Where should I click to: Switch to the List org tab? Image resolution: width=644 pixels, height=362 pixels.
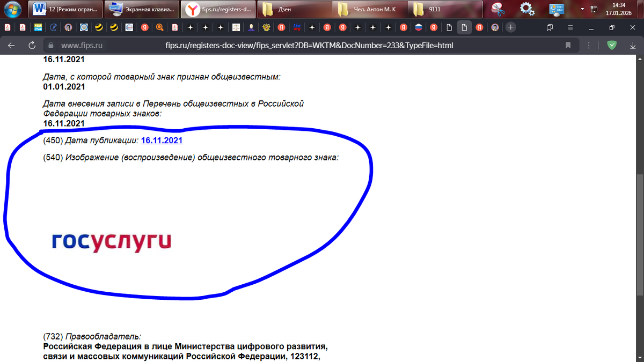pos(296,27)
